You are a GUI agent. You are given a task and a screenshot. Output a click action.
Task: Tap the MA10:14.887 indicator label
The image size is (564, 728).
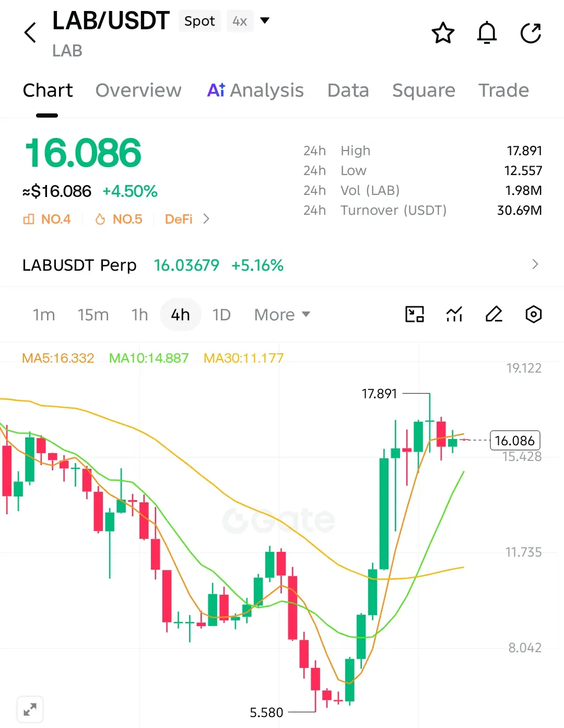point(149,358)
